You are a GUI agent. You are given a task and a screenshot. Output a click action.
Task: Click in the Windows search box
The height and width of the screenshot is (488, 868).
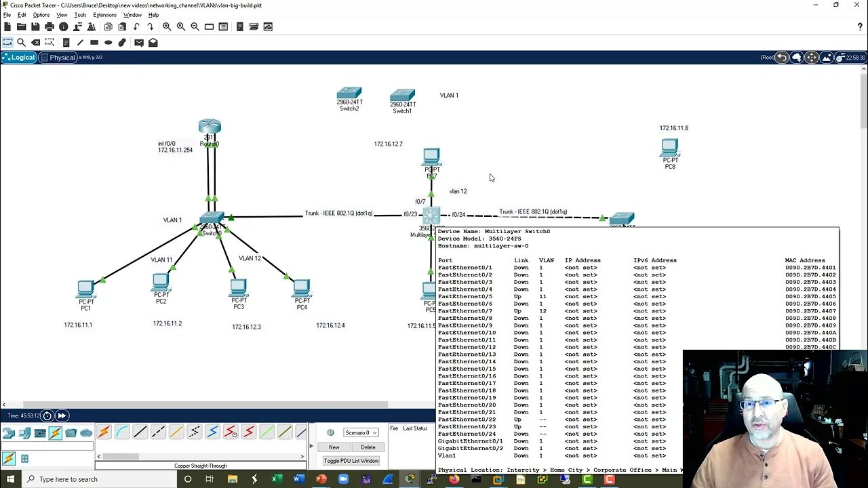pos(98,479)
